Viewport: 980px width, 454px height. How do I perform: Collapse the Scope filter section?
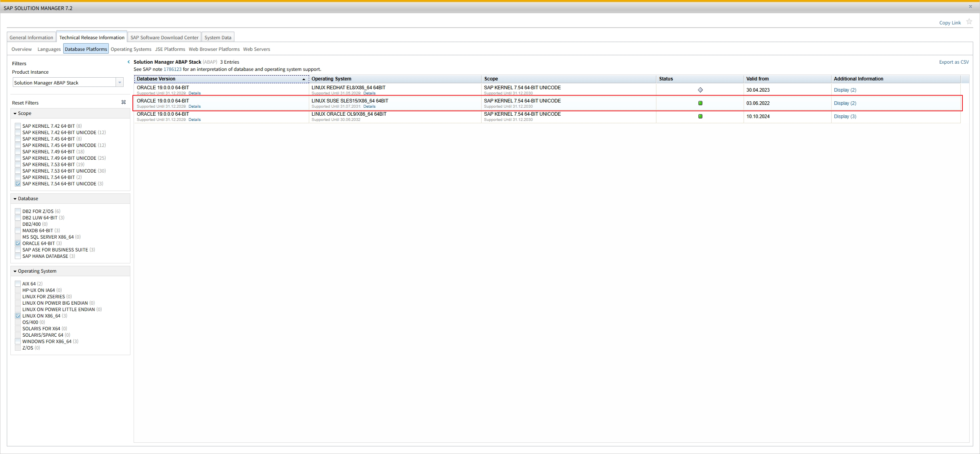point(15,114)
